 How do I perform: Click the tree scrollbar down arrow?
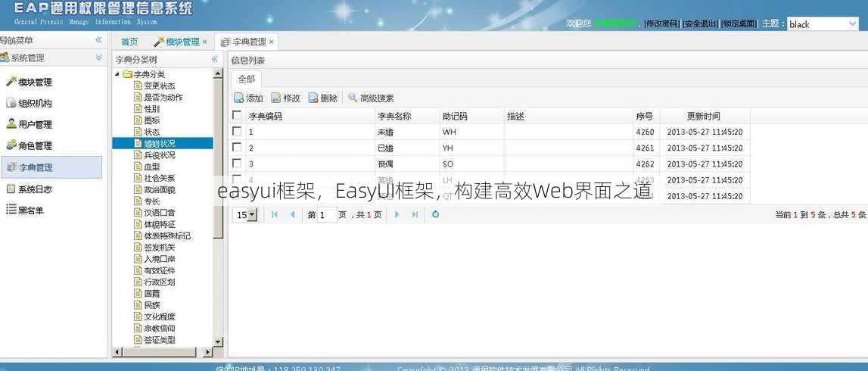point(217,342)
